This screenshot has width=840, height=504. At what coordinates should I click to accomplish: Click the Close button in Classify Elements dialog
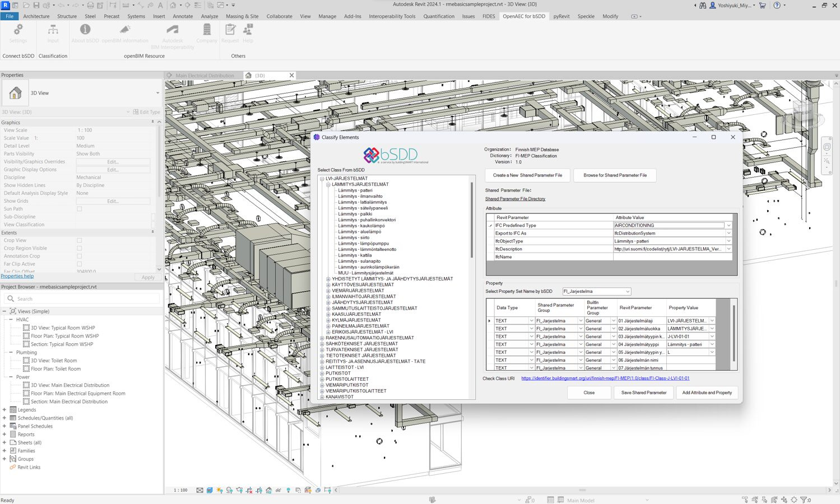tap(589, 393)
